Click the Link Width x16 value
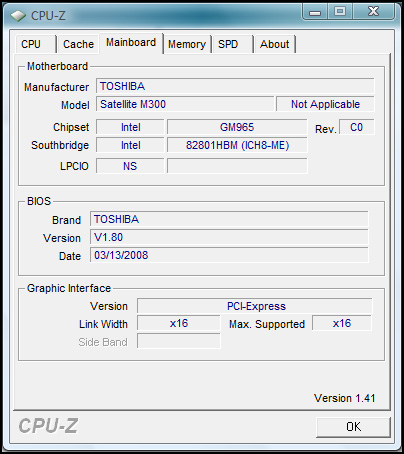The width and height of the screenshot is (404, 454). point(179,323)
